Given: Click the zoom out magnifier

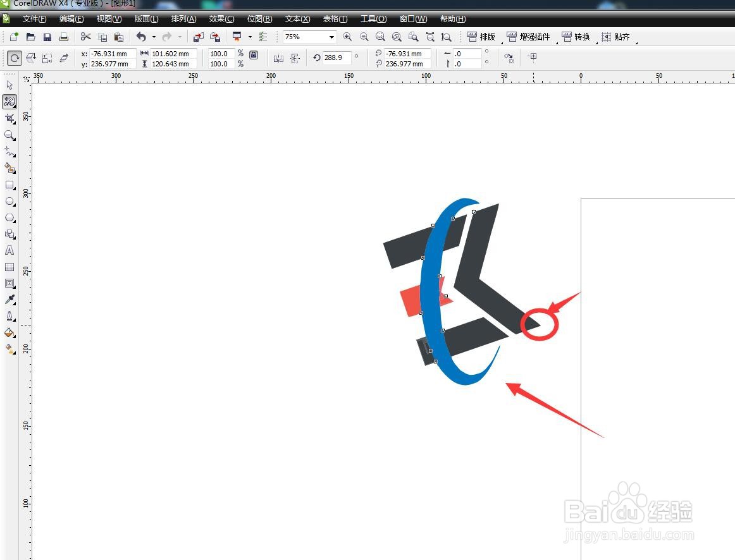Looking at the screenshot, I should point(364,37).
